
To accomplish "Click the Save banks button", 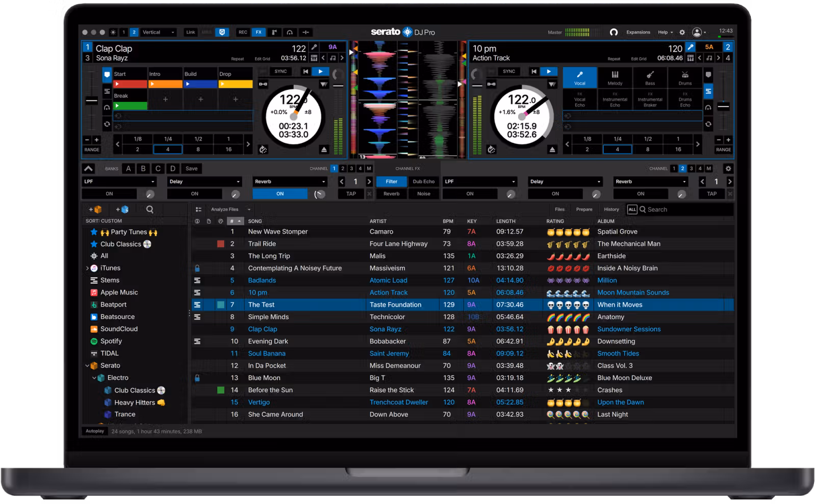I will click(191, 169).
